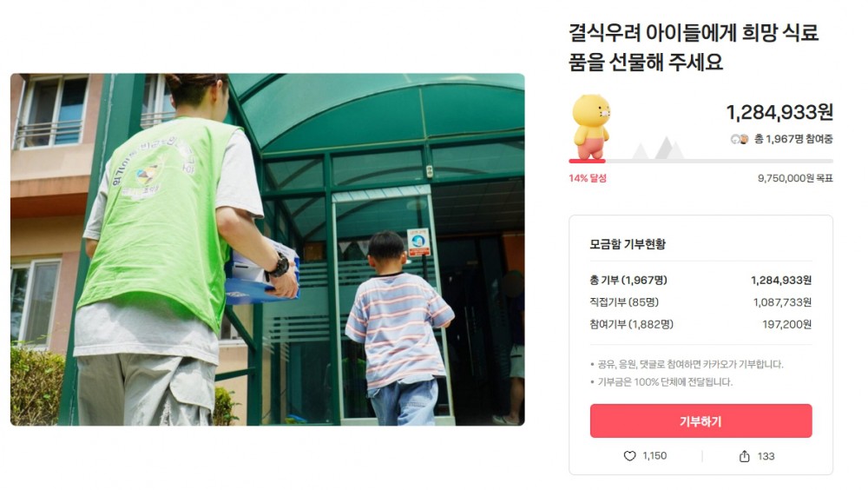The width and height of the screenshot is (868, 490).
Task: Click the 9,750,000원 목표 goal text
Action: pyautogui.click(x=795, y=178)
